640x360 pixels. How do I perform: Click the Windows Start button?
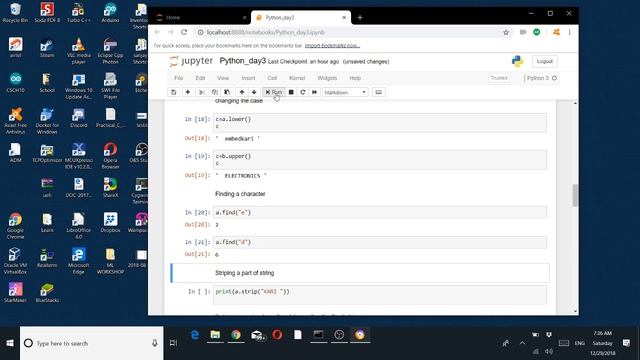[10, 343]
